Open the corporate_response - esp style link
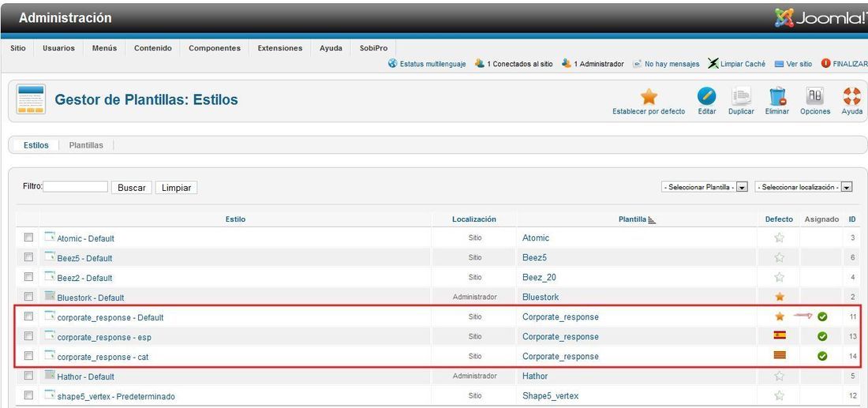Viewport: 868px width, 408px height. click(104, 337)
